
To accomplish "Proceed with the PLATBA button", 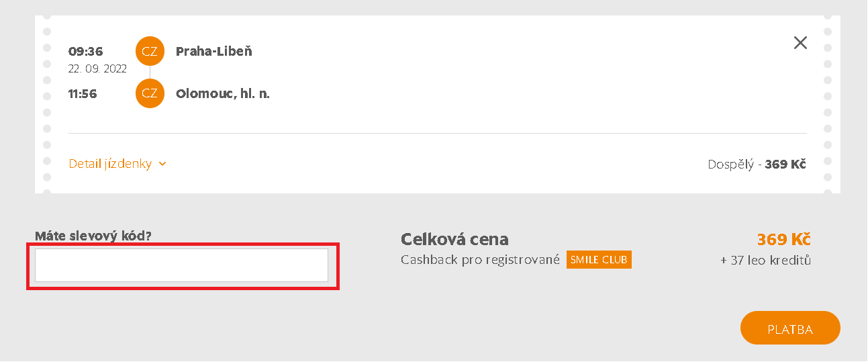I will pos(790,328).
